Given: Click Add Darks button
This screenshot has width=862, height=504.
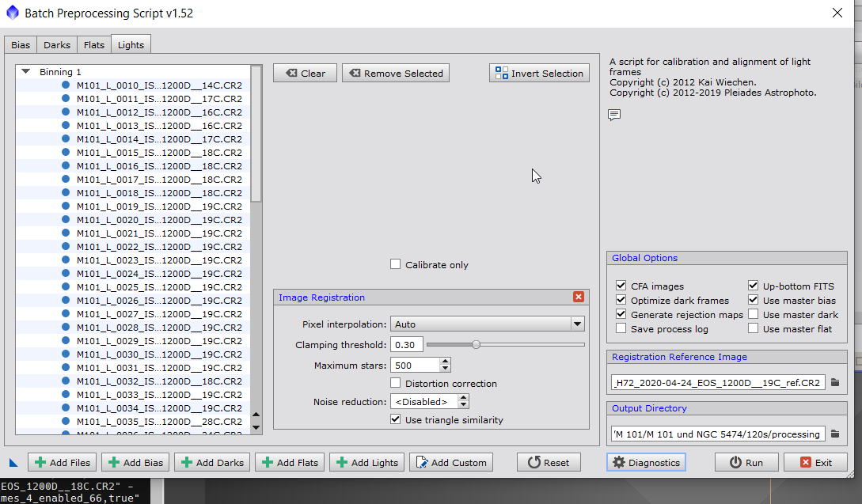Looking at the screenshot, I should [212, 462].
